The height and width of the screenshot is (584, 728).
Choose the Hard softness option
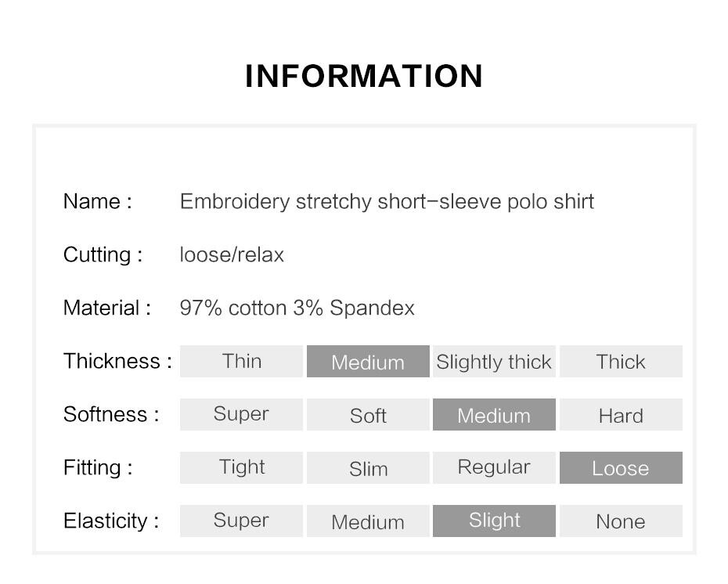pos(621,415)
